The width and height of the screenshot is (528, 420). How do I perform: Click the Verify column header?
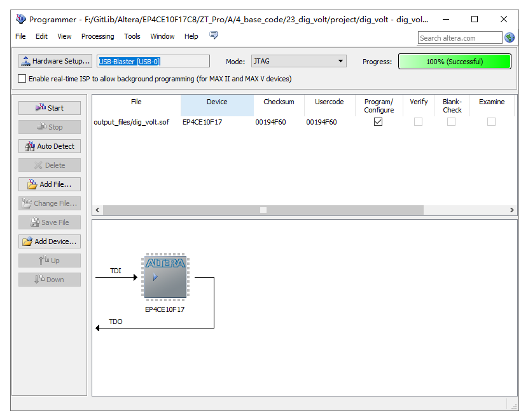419,105
